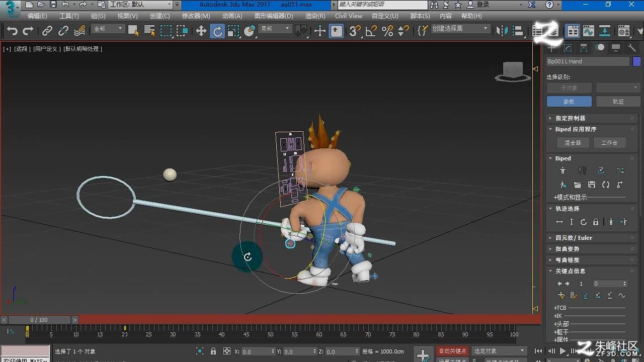Viewport: 644px width, 362px height.
Task: Open the Display panel tab
Action: tap(616, 48)
